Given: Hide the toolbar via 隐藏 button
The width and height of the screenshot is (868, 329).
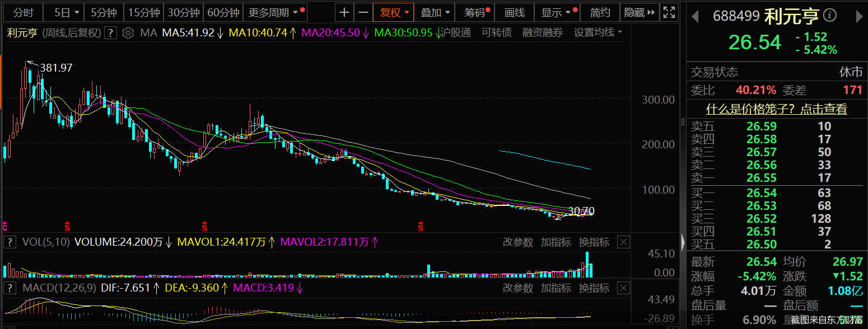Looking at the screenshot, I should pyautogui.click(x=639, y=12).
